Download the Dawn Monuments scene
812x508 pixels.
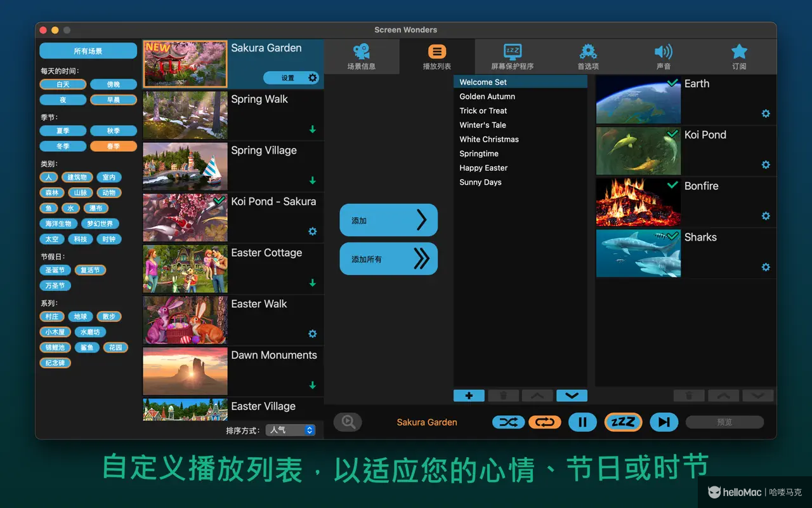[x=313, y=385]
